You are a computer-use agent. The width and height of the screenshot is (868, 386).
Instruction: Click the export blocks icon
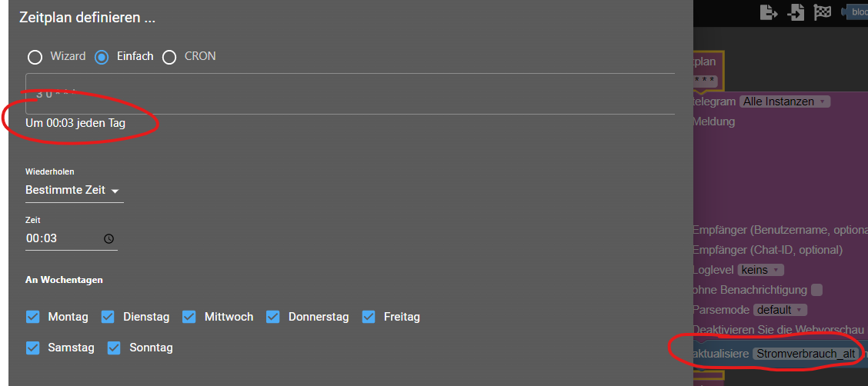[769, 12]
